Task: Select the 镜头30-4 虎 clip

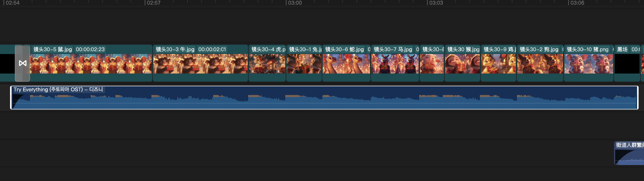Action: pyautogui.click(x=267, y=63)
